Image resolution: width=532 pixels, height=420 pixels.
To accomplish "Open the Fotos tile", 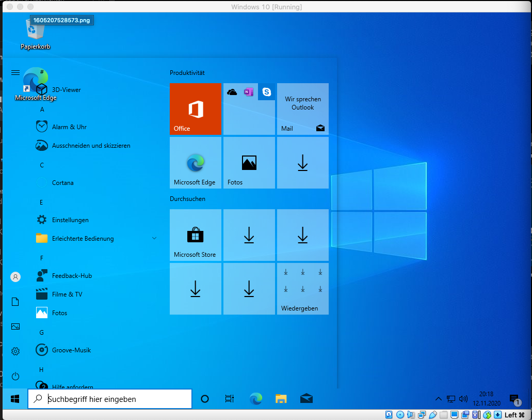I will coord(249,162).
